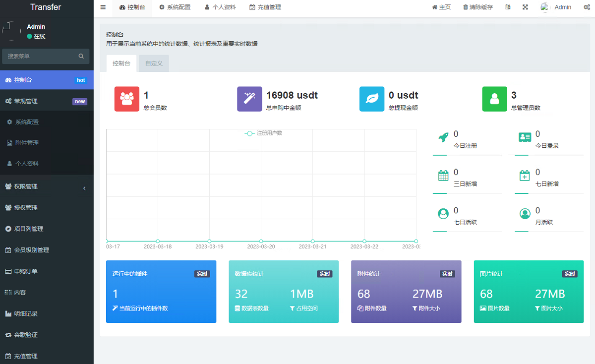Open 充值管理 in sidebar
This screenshot has height=364, width=595.
click(x=47, y=356)
